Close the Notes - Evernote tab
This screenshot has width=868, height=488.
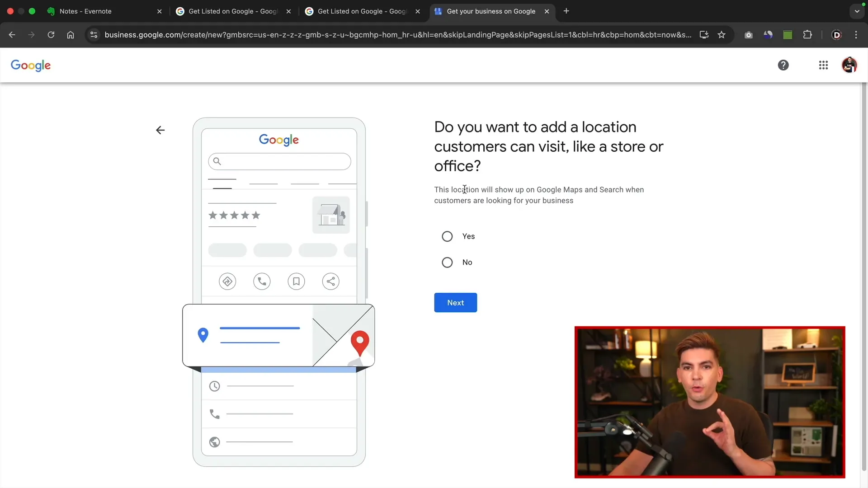pos(159,11)
